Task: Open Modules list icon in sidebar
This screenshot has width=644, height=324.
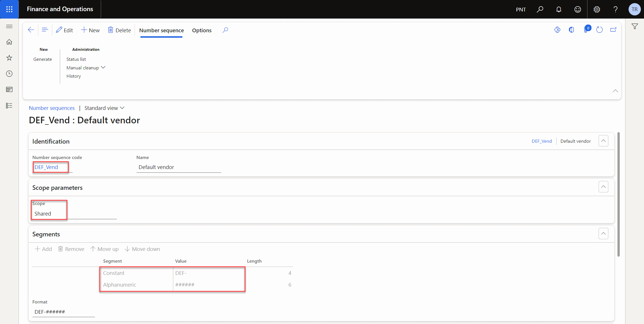Action: pos(9,106)
